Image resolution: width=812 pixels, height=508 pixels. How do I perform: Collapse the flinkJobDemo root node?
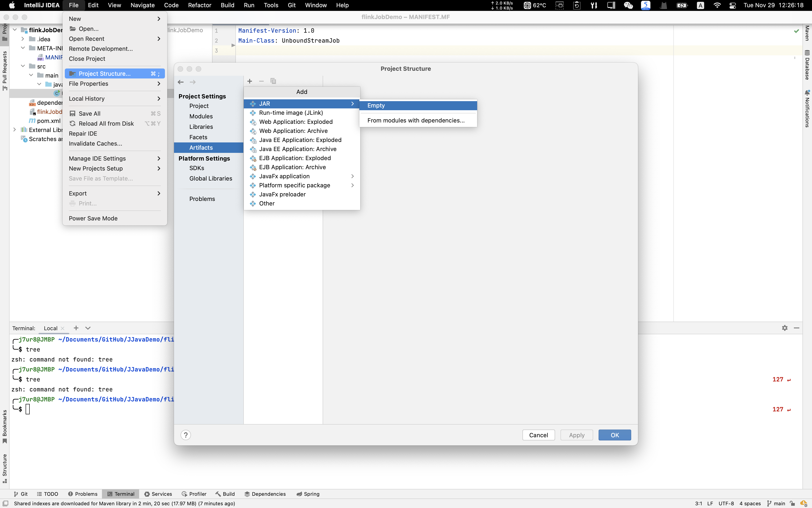coord(14,30)
